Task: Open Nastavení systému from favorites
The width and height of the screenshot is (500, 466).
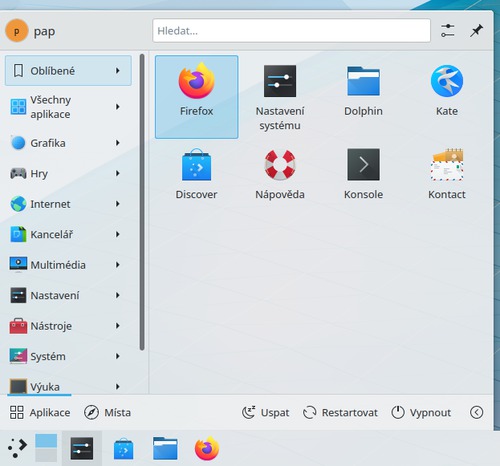Action: (280, 97)
